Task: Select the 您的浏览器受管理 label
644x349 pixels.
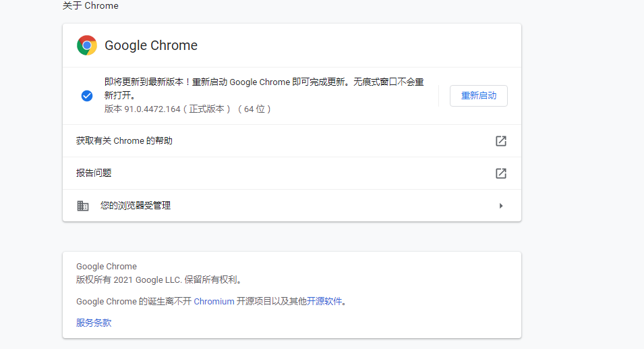Action: tap(135, 205)
